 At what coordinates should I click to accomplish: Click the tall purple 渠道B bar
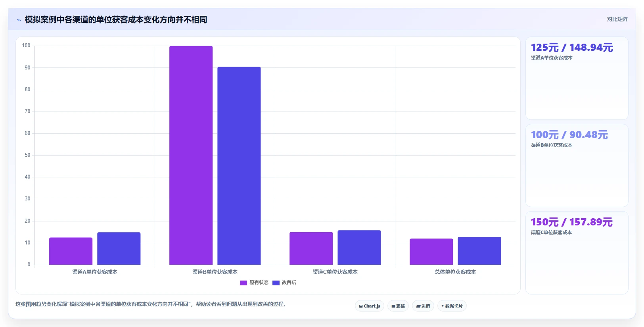191,155
